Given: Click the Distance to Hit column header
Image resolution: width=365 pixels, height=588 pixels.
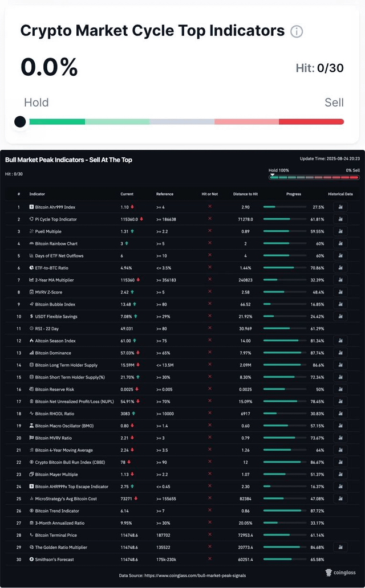Looking at the screenshot, I should [245, 194].
